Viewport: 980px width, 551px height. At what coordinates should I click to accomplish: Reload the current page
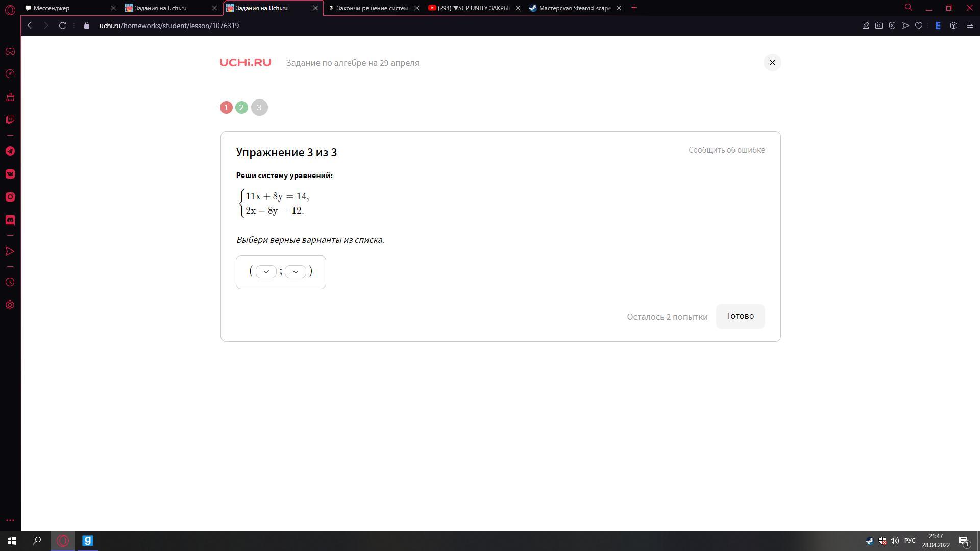tap(62, 26)
